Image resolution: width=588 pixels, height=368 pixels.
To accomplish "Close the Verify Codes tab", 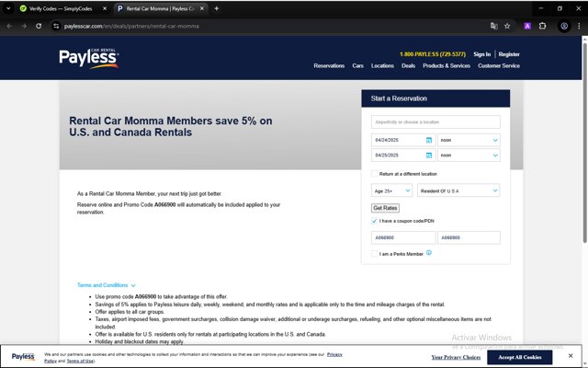I will pos(105,8).
